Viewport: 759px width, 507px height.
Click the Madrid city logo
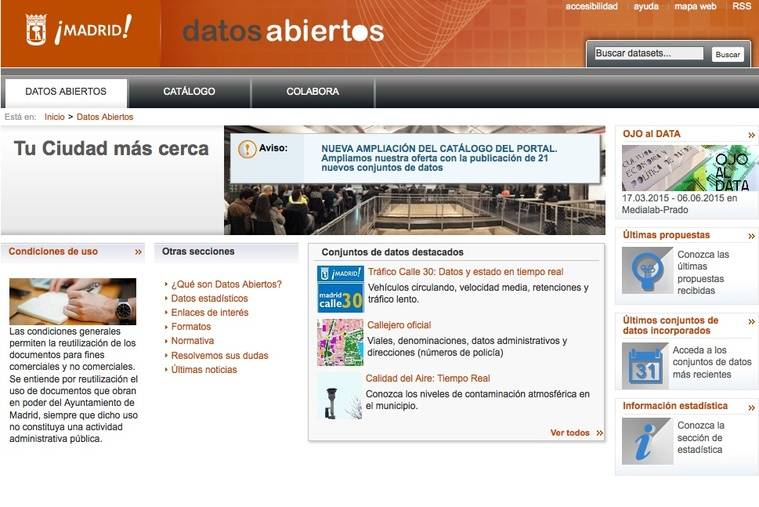point(79,30)
